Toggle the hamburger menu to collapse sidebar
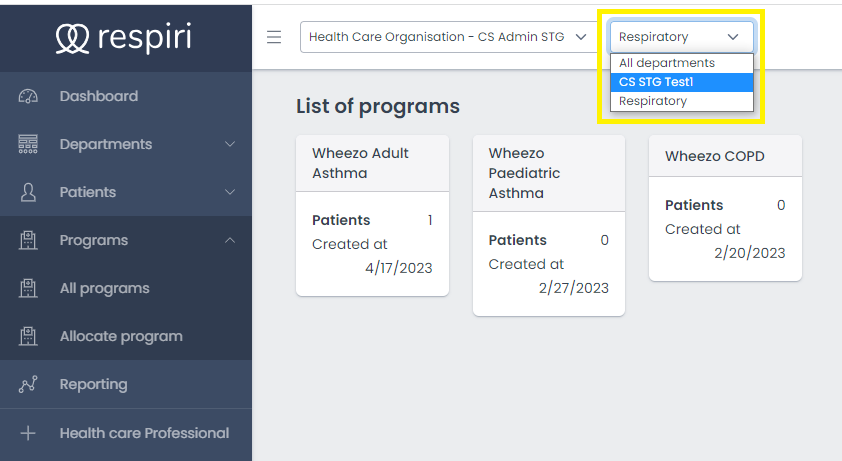Viewport: 842px width, 461px height. 274,37
